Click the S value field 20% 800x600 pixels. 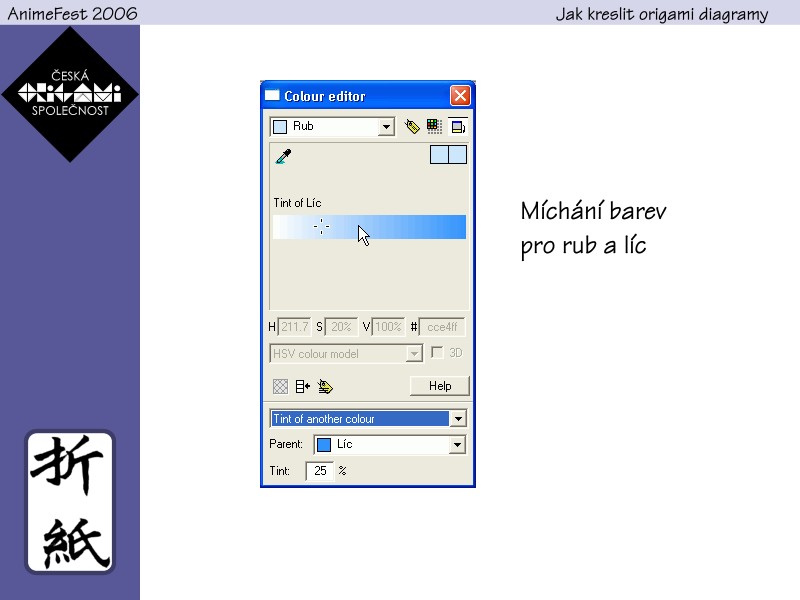341,327
